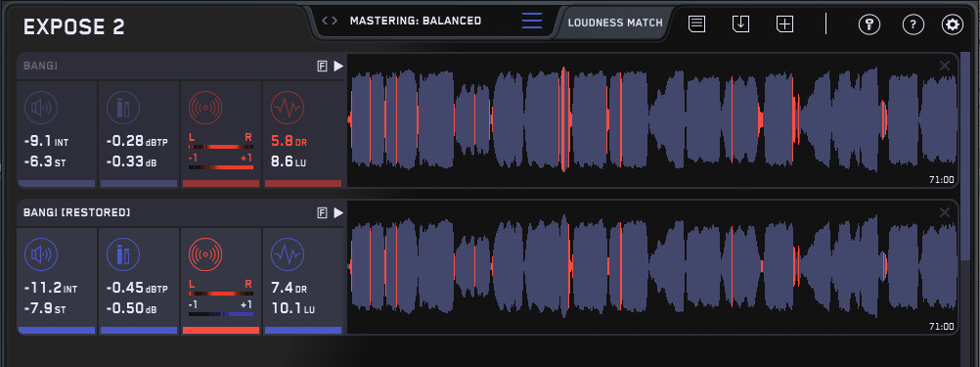
Task: Click the -6.3 ST loudness value
Action: 45,161
